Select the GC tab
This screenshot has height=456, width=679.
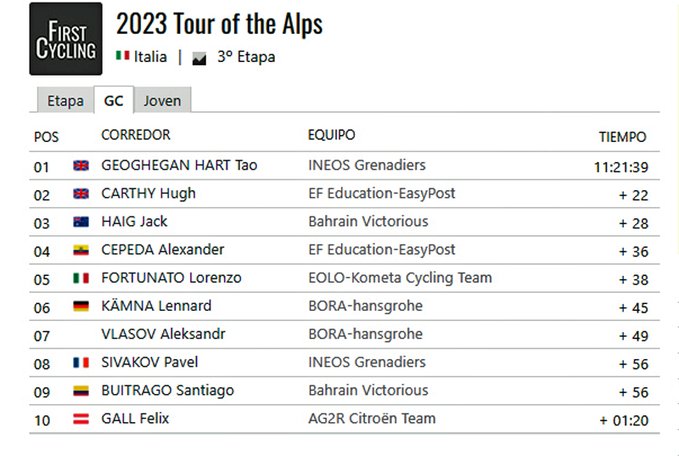(x=113, y=101)
